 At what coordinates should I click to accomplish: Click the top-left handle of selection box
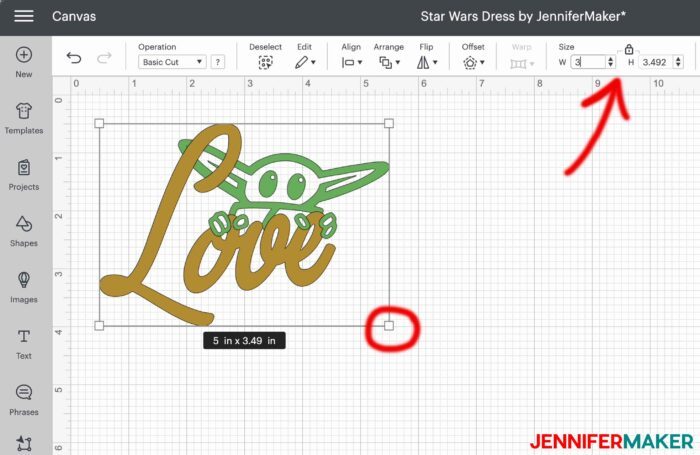[99, 123]
